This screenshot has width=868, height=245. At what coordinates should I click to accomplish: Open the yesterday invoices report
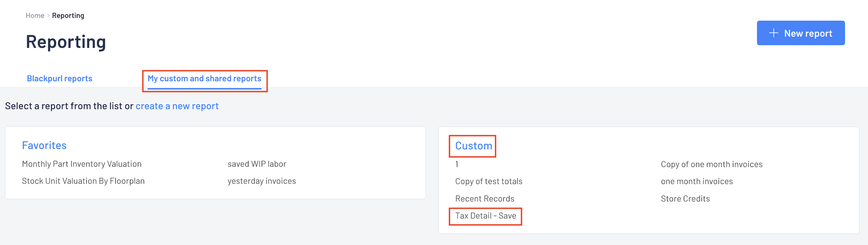coord(262,181)
